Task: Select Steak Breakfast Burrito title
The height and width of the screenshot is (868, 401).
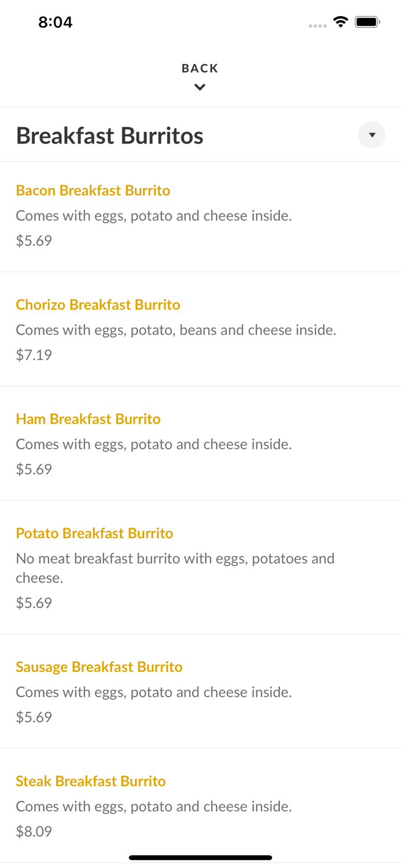Action: [91, 781]
